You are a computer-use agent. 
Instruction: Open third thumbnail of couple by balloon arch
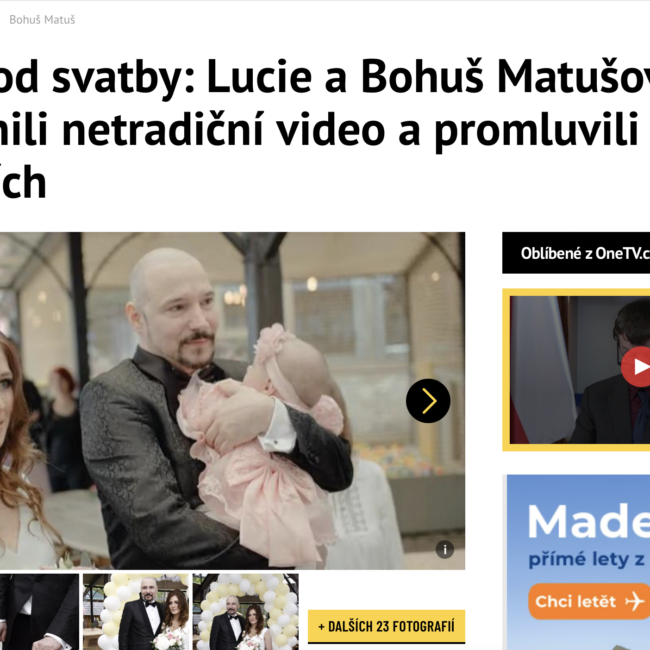[x=245, y=612]
